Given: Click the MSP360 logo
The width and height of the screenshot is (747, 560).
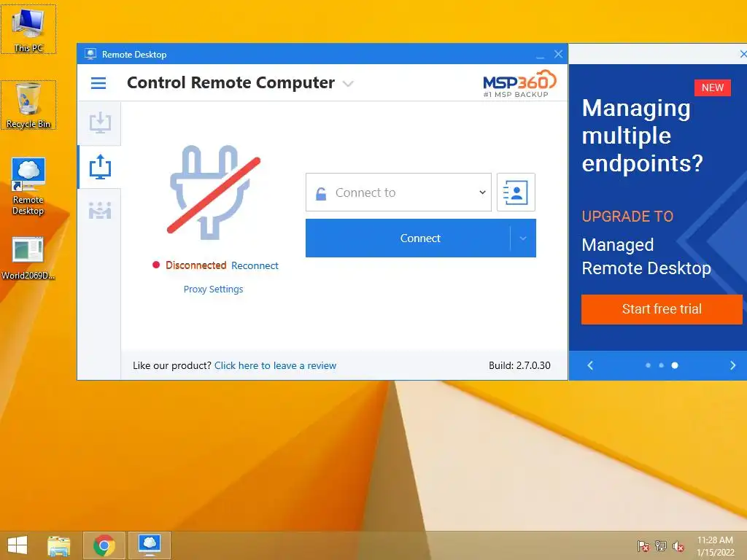Looking at the screenshot, I should (x=519, y=84).
